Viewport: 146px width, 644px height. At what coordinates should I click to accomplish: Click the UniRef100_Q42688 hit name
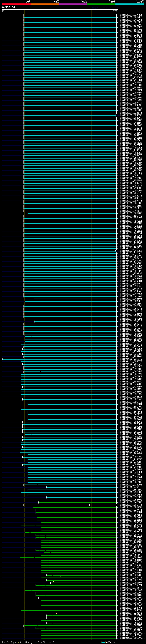[131, 502]
